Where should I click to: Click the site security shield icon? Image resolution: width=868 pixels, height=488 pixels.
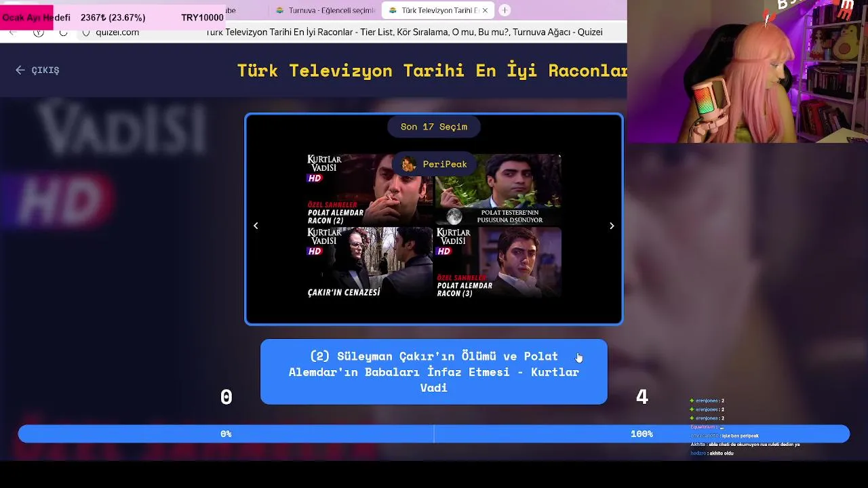(85, 32)
